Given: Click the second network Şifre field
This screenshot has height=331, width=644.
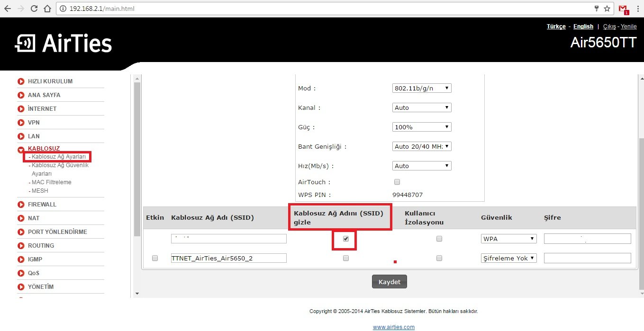Looking at the screenshot, I should pos(588,258).
